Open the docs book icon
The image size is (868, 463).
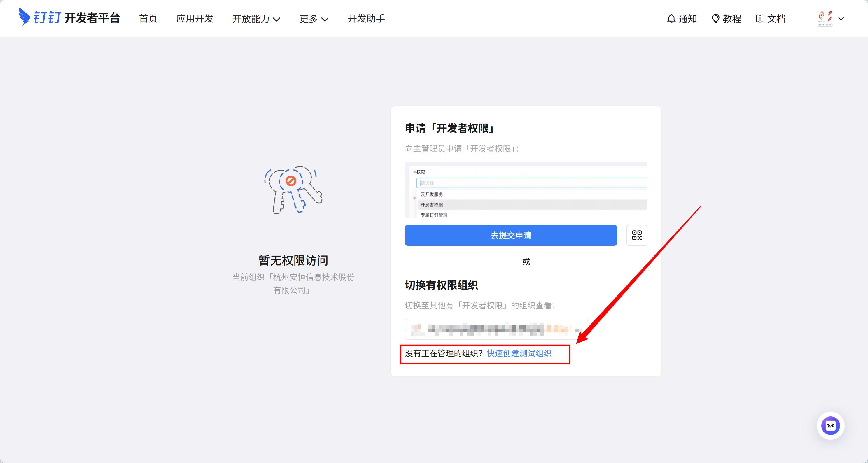tap(759, 19)
